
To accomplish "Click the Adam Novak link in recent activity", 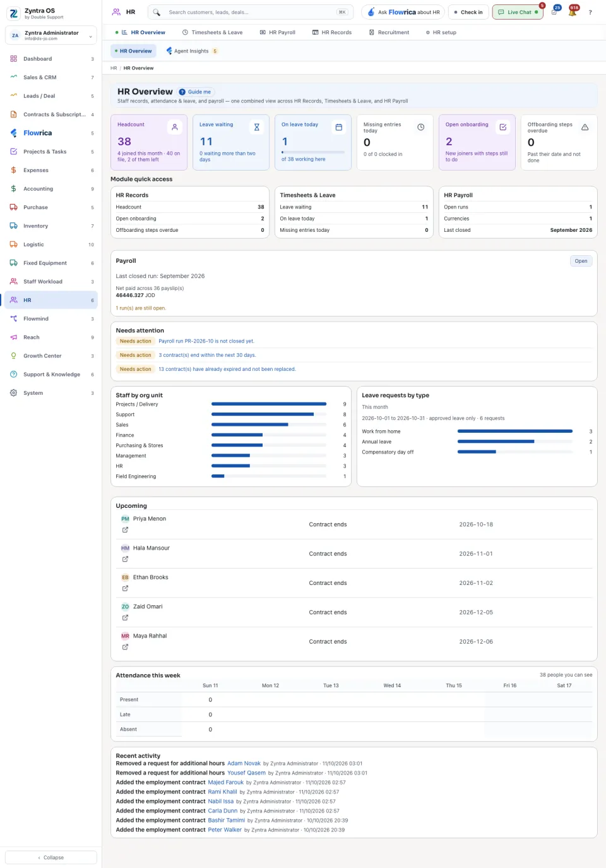I will [x=244, y=763].
